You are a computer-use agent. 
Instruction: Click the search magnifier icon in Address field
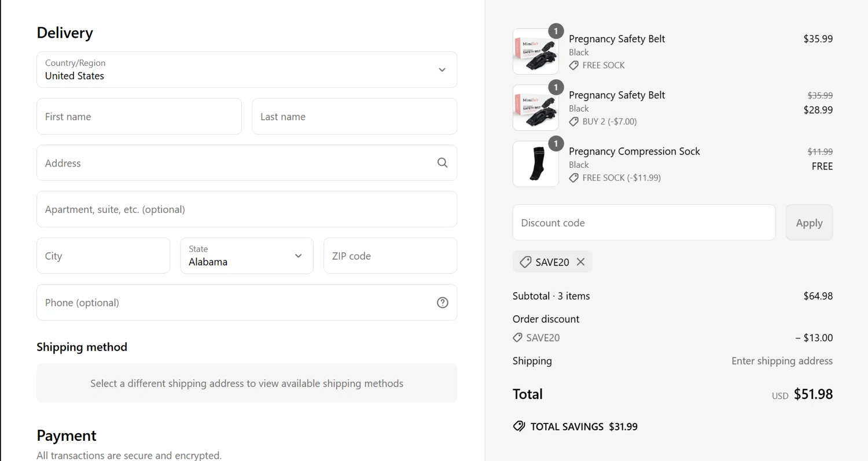click(442, 163)
